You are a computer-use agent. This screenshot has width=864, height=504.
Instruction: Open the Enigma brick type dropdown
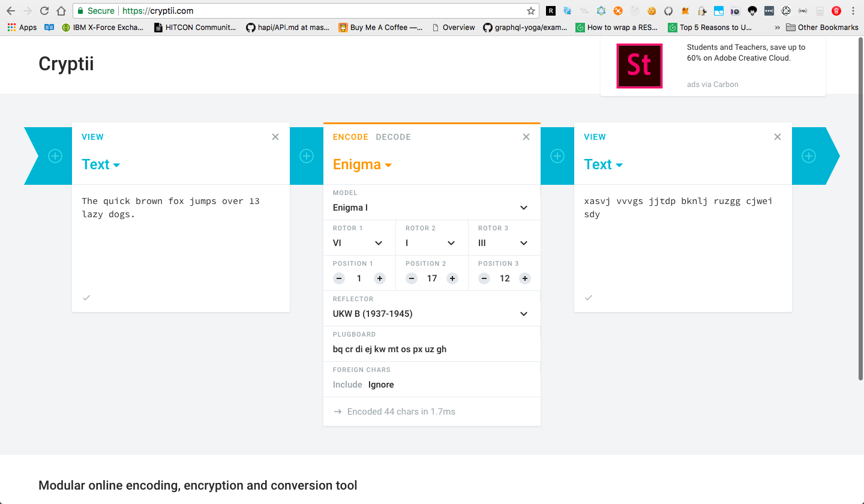[x=362, y=164]
